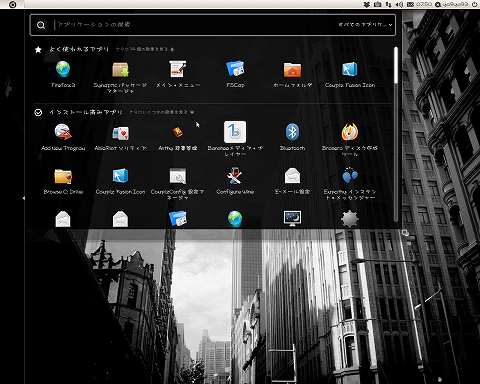This screenshot has width=480, height=384.
Task: Expand more results for よく使われるアプリ
Action: [x=145, y=49]
